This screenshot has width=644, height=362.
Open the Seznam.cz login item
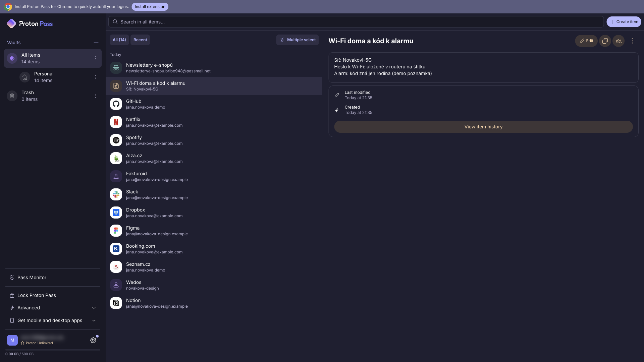pyautogui.click(x=214, y=267)
